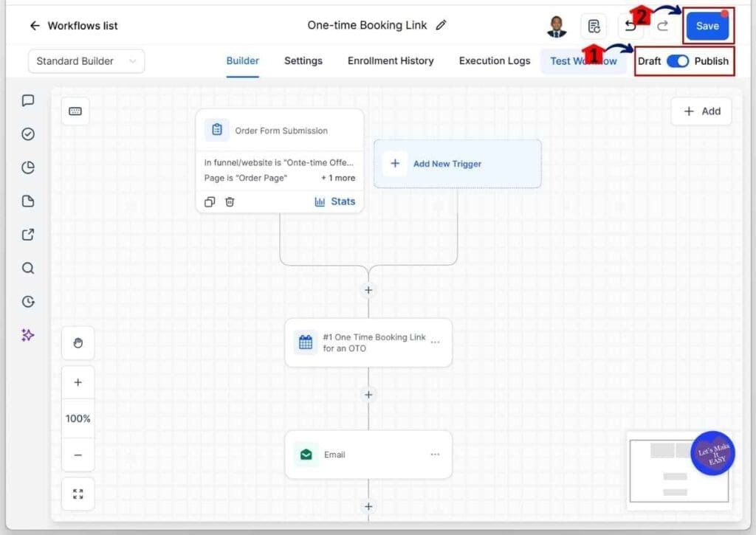Open the Execution Logs tab
Viewport: 756px width, 535px height.
coord(494,61)
